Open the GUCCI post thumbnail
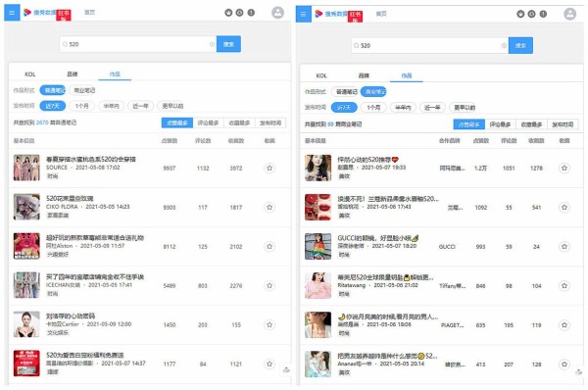The width and height of the screenshot is (588, 390). pos(318,246)
